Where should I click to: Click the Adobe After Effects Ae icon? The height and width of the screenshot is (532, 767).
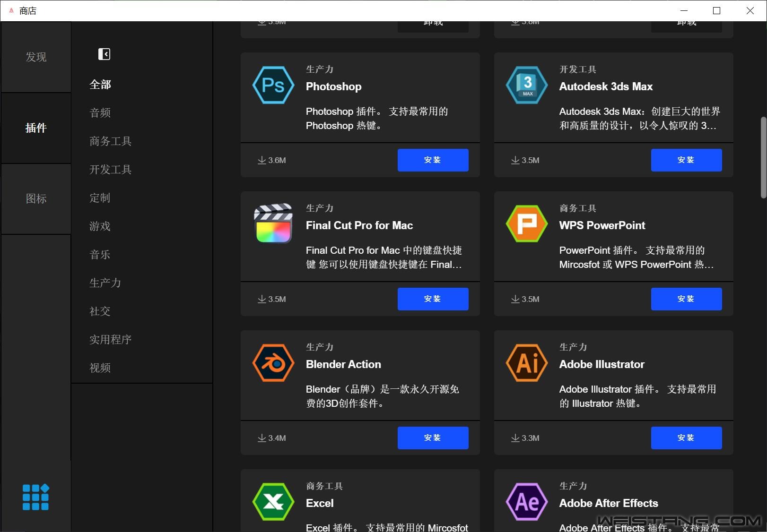coord(527,502)
